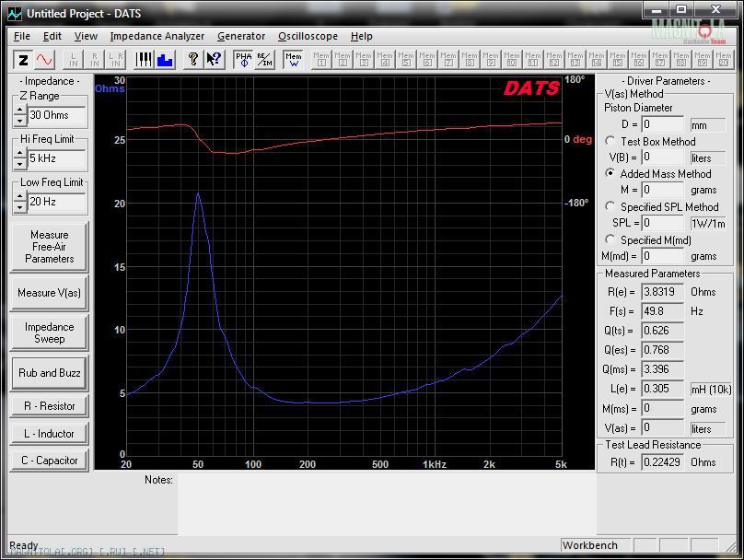Open the Oscilloscope menu
The height and width of the screenshot is (560, 744).
308,36
